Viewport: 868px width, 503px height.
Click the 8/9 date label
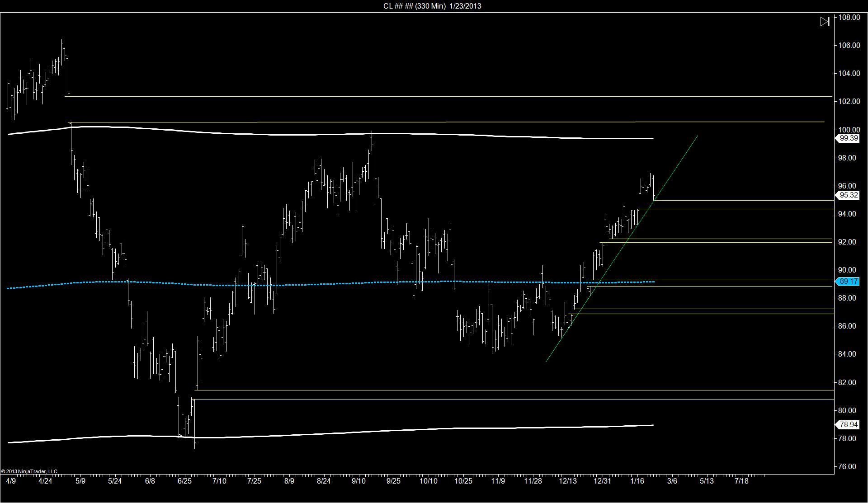(x=289, y=481)
